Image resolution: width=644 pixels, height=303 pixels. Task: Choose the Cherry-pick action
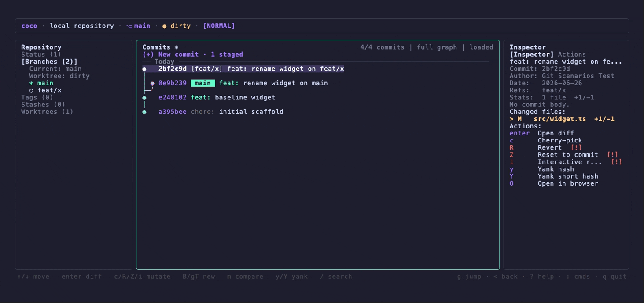point(560,141)
